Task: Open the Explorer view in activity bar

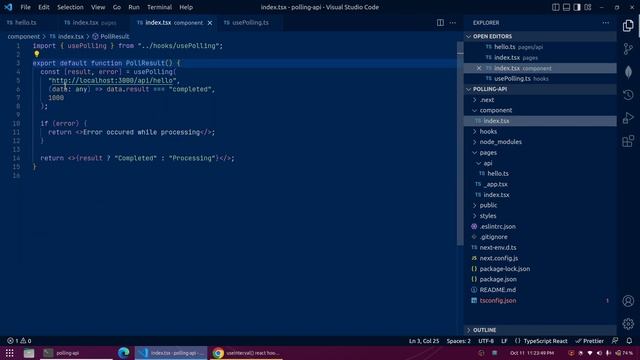Action: point(628,26)
